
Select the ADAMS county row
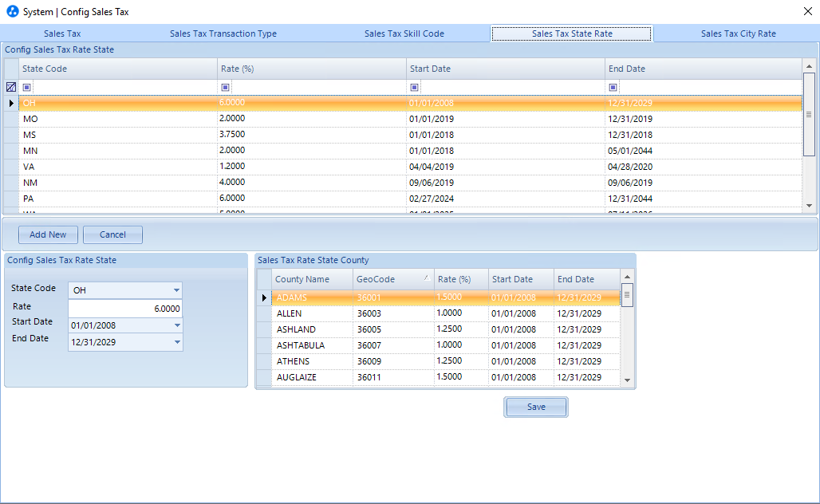(446, 297)
